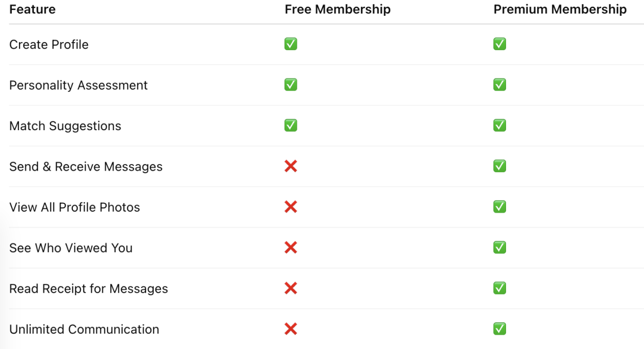
Task: Click Free Membership checkmark for Create Profile
Action: (x=291, y=44)
